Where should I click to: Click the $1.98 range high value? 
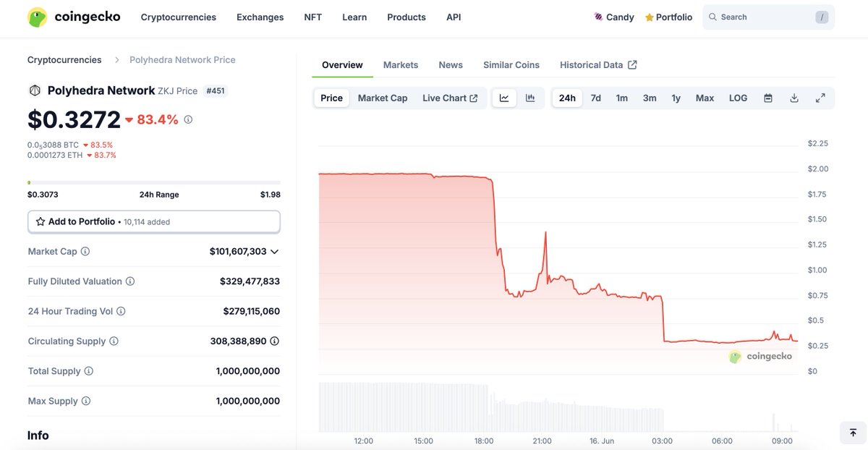[x=271, y=195]
